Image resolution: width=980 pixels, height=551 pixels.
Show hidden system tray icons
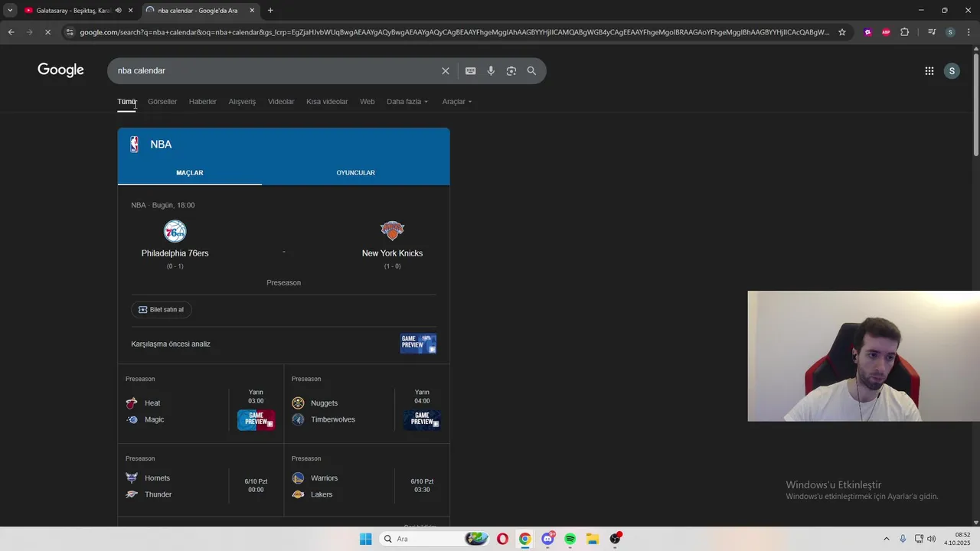(x=887, y=539)
